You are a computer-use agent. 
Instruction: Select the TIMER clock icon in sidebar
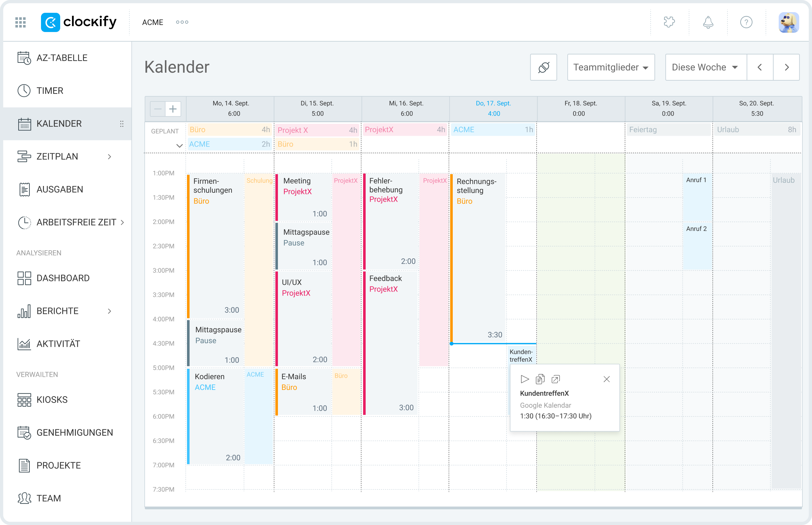(24, 91)
